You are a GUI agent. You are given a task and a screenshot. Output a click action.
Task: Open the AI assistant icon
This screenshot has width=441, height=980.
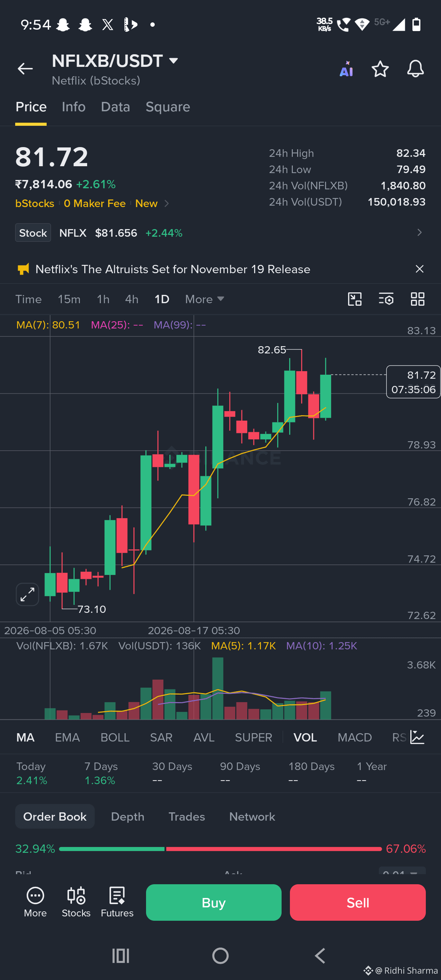[346, 69]
